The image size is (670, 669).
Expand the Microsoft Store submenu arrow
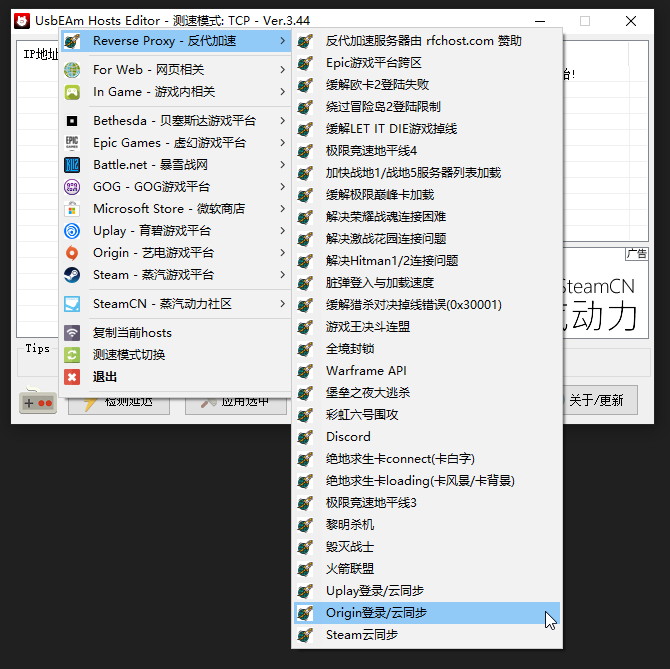click(282, 209)
